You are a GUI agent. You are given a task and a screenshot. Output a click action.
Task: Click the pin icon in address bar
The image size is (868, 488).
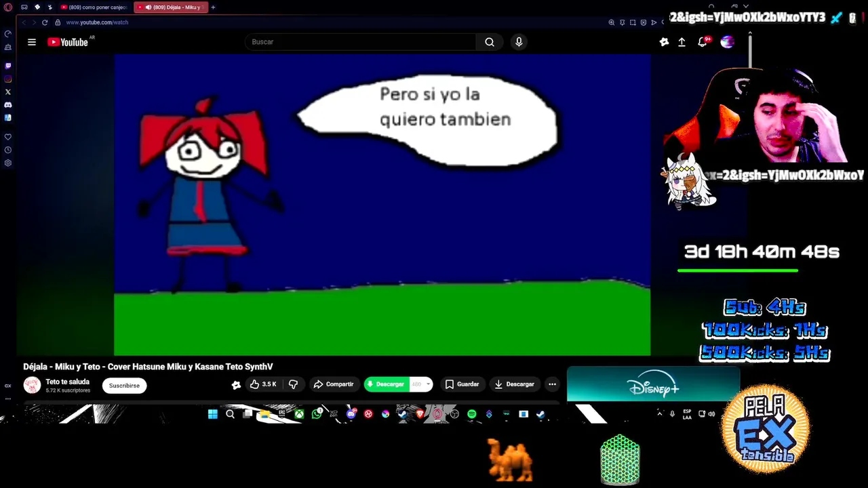click(623, 22)
